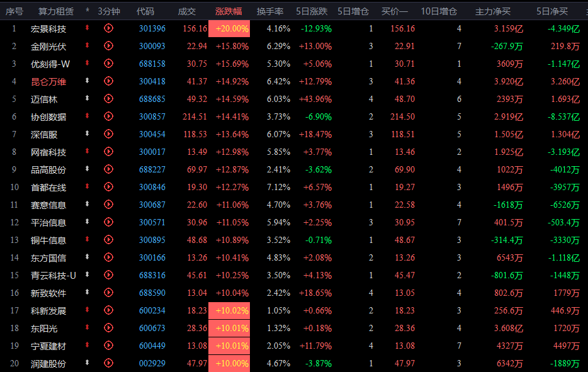Open stock code 300093
588x372 pixels.
152,46
